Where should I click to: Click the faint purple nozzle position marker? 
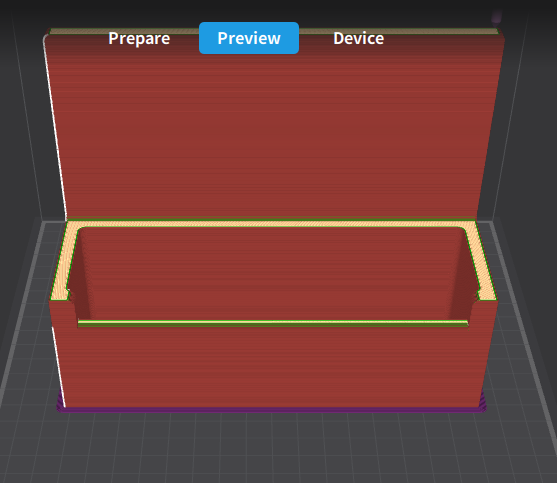click(x=496, y=16)
